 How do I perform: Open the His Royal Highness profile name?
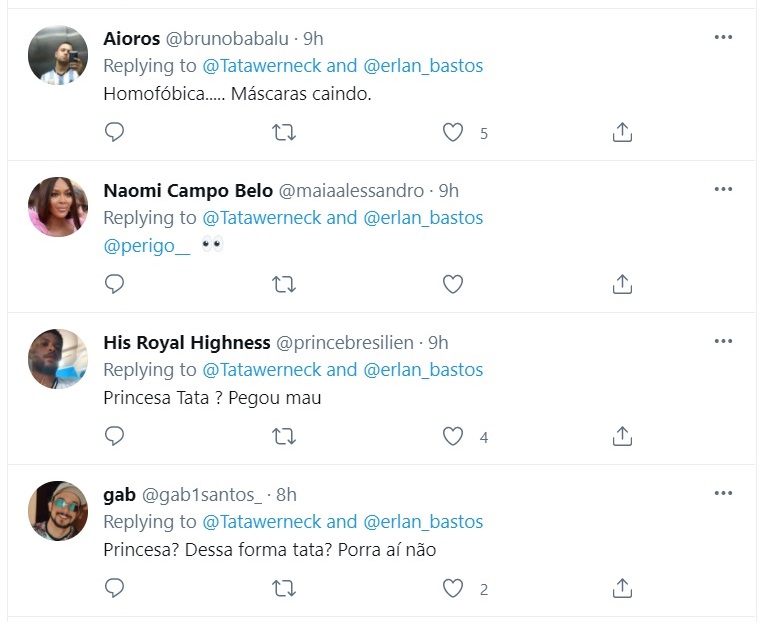tap(187, 342)
